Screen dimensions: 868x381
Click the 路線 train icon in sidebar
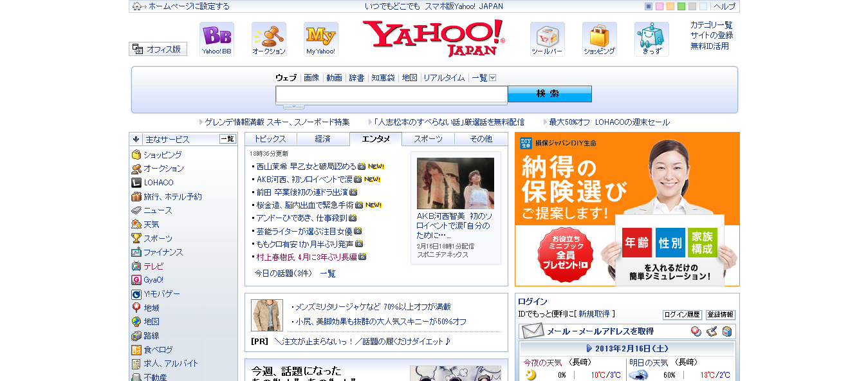coord(136,336)
